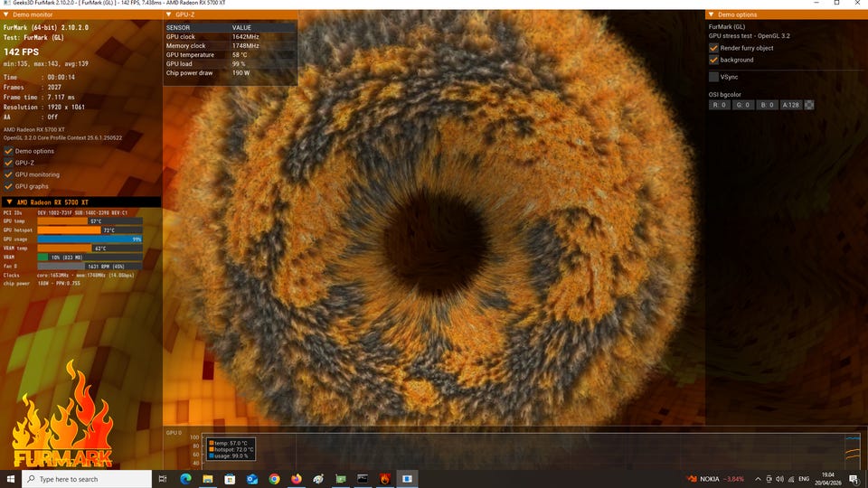The height and width of the screenshot is (488, 868).
Task: Open File Explorer from taskbar
Action: coord(208,479)
